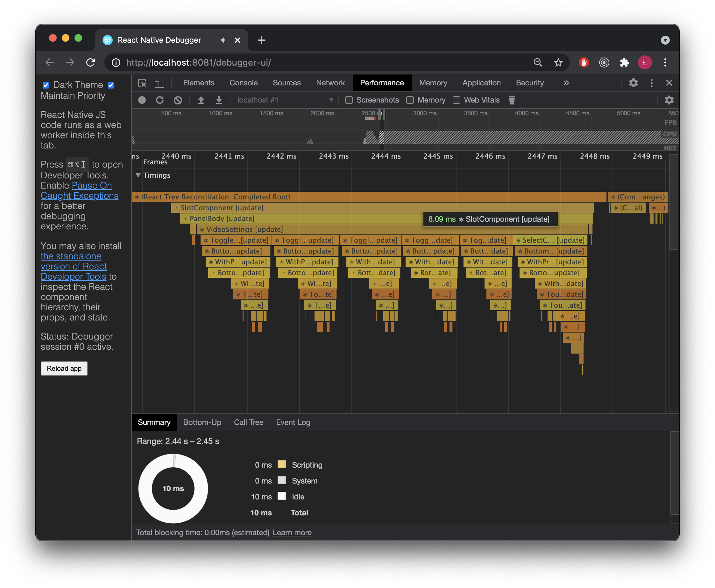The height and width of the screenshot is (588, 715).
Task: Click the record performance profile button
Action: click(x=142, y=100)
